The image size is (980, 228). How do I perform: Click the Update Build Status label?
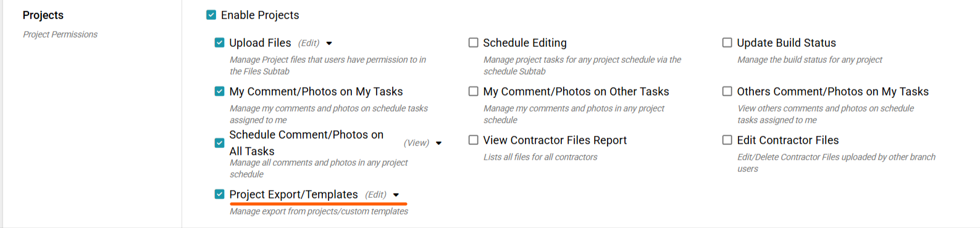pyautogui.click(x=786, y=43)
